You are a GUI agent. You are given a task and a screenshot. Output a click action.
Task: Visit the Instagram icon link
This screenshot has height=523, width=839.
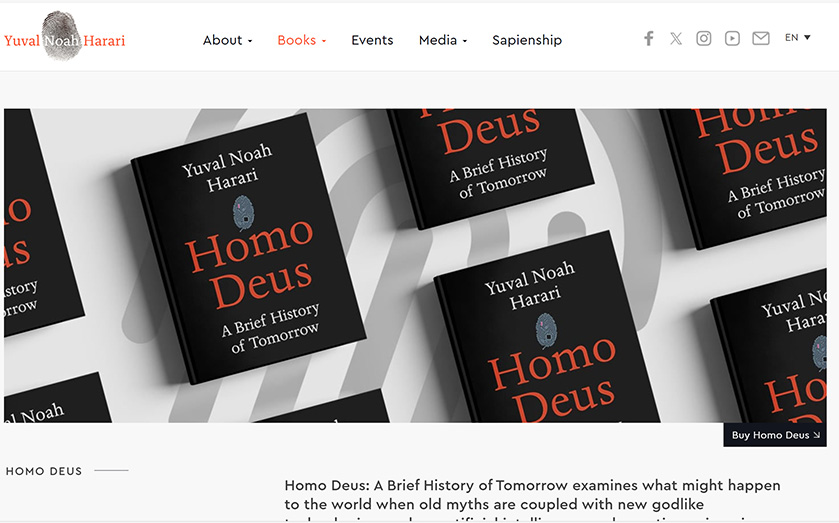click(704, 39)
